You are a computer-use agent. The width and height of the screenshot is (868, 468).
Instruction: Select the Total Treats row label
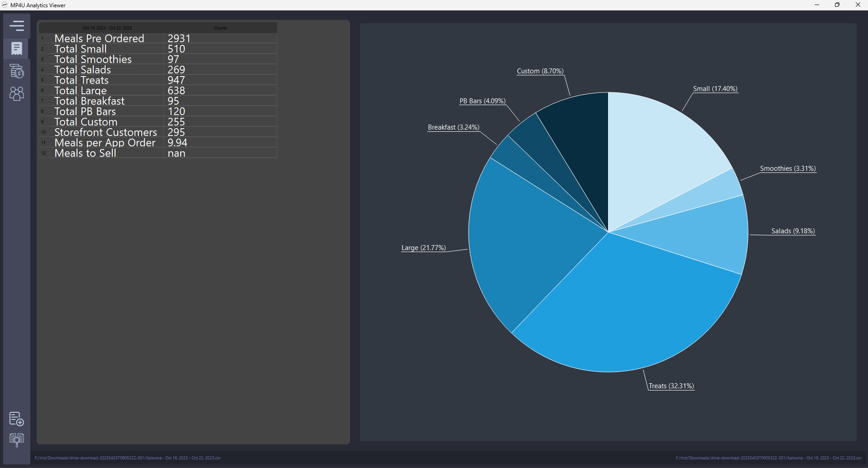pos(82,80)
